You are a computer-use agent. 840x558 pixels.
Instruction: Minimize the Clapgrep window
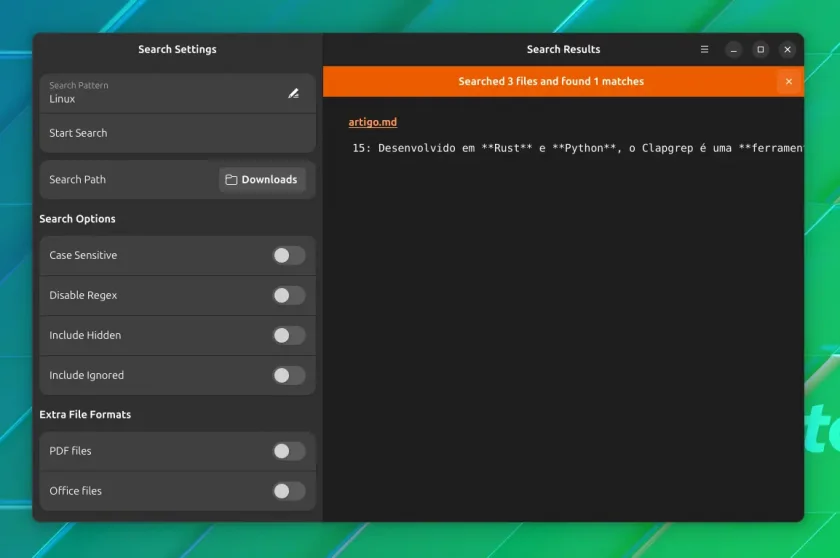[x=733, y=49]
